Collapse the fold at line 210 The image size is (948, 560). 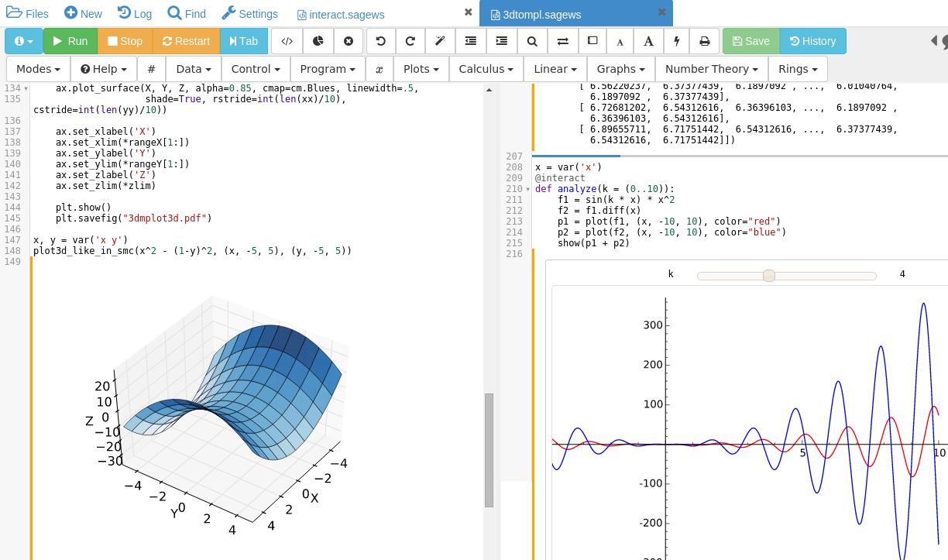(528, 189)
